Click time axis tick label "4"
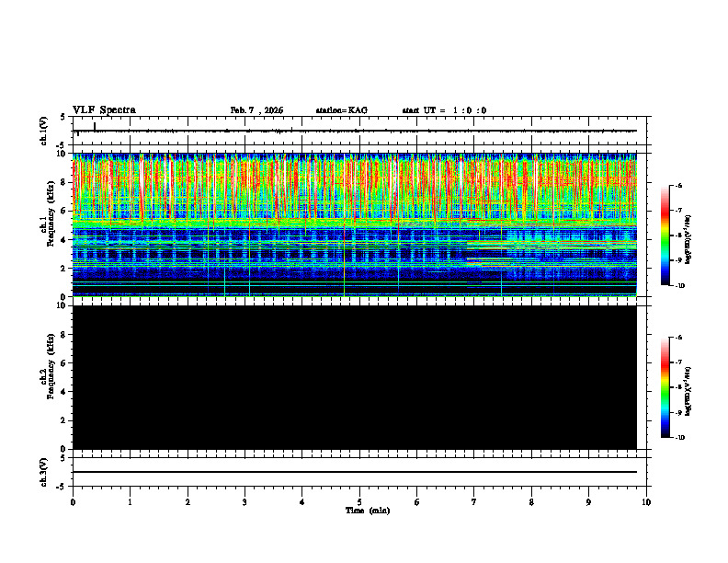The width and height of the screenshot is (728, 563). coord(302,502)
